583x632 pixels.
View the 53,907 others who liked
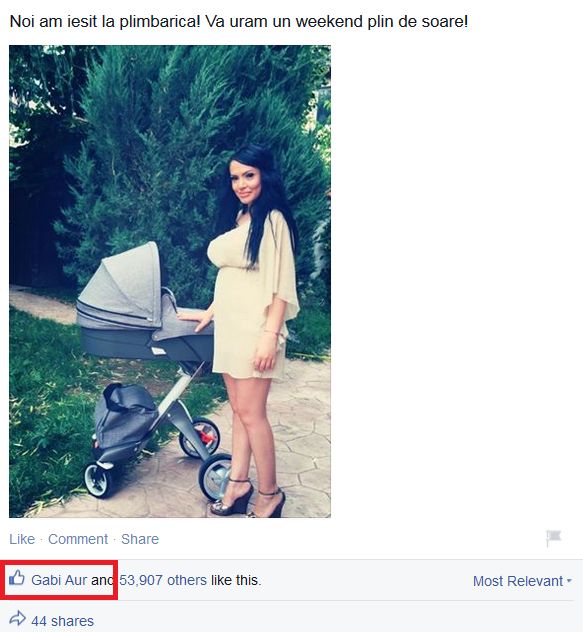tap(163, 580)
